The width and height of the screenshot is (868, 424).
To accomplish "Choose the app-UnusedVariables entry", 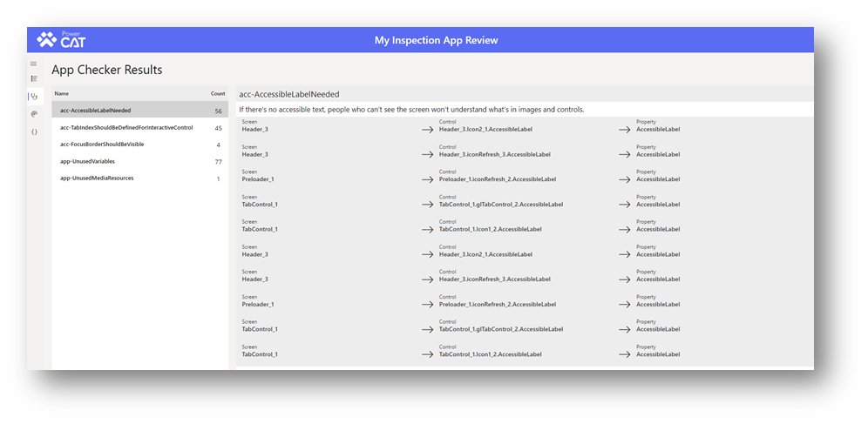I will [x=87, y=161].
